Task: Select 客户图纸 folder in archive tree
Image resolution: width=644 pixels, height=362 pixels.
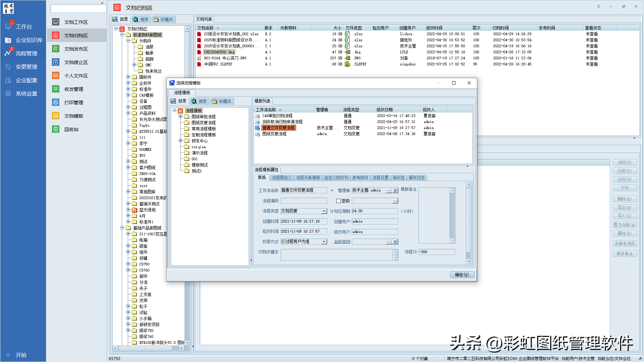Action: [147, 168]
